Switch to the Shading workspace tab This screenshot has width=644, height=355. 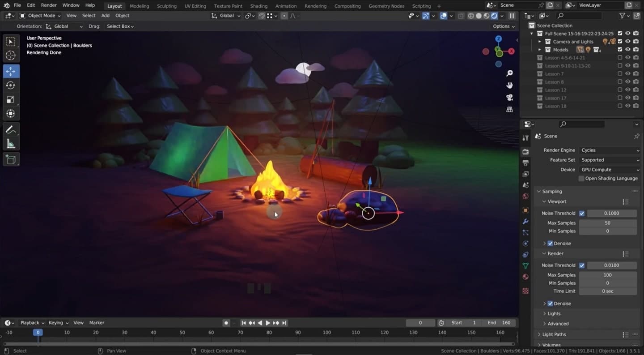coord(258,6)
